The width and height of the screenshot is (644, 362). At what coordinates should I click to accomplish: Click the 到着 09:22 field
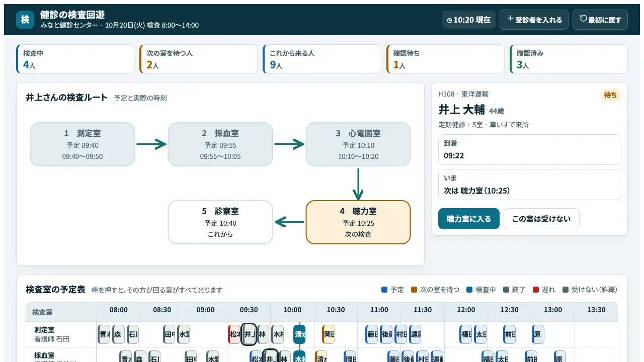[530, 150]
